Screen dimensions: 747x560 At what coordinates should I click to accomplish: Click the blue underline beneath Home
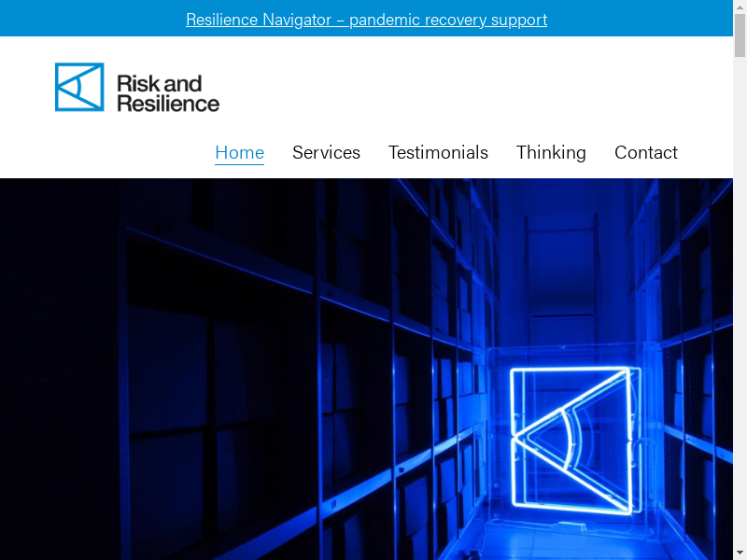coord(239,165)
